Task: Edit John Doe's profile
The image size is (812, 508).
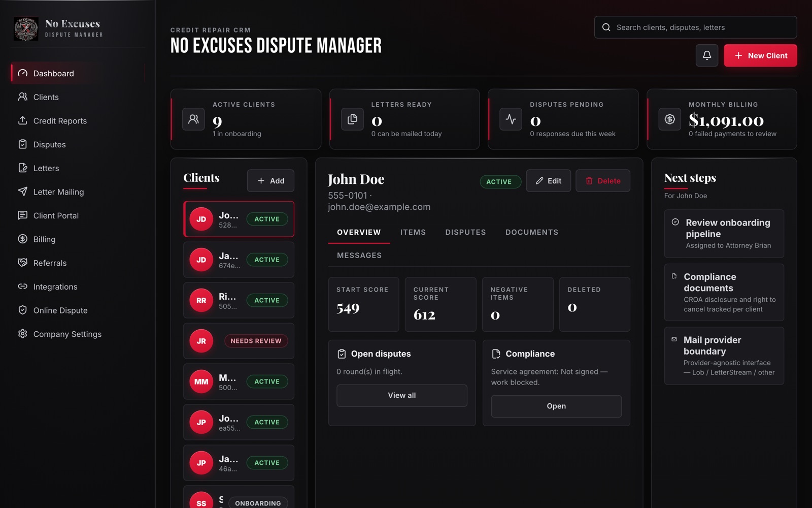Action: point(548,181)
